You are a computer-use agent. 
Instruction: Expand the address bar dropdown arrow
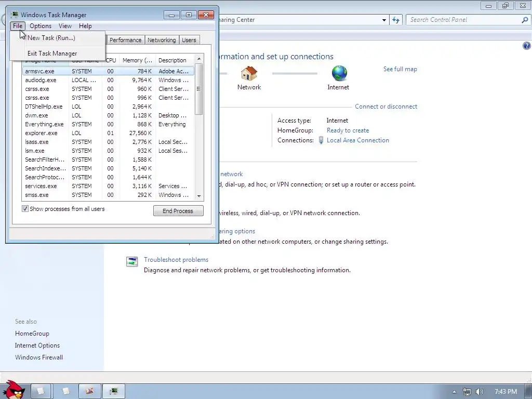point(384,20)
